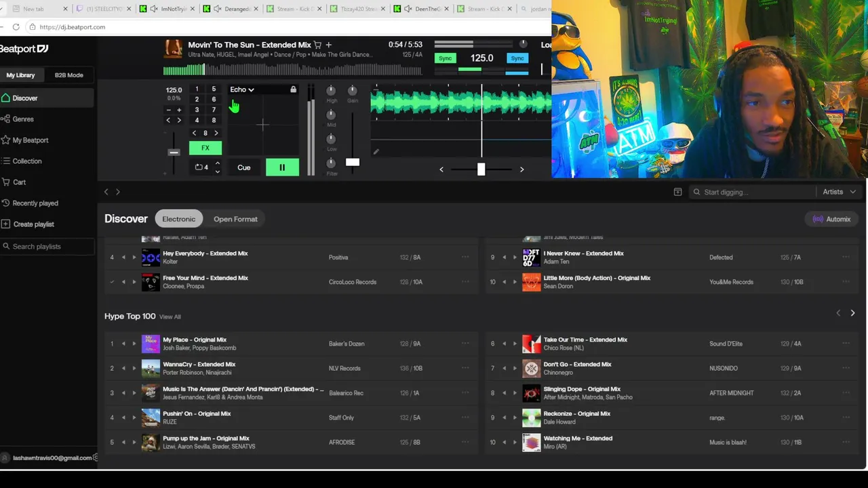Toggle Sync on the left deck
This screenshot has width=868, height=488.
(x=445, y=58)
